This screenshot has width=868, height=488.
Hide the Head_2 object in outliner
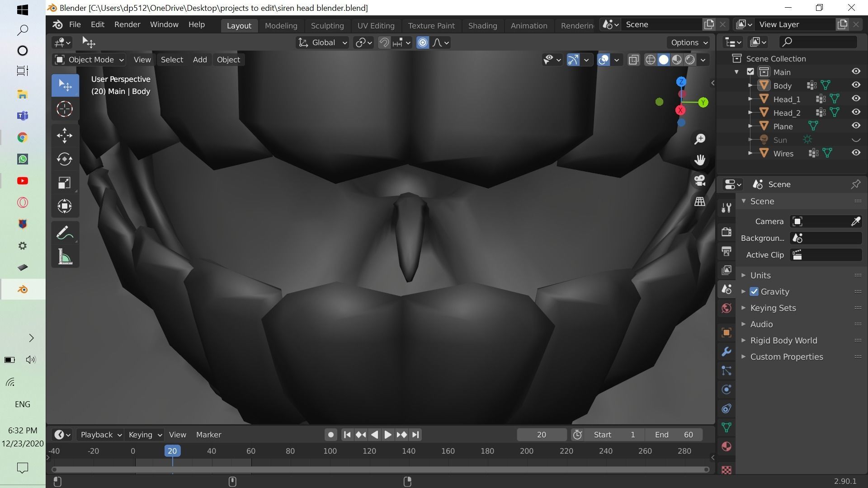click(856, 112)
